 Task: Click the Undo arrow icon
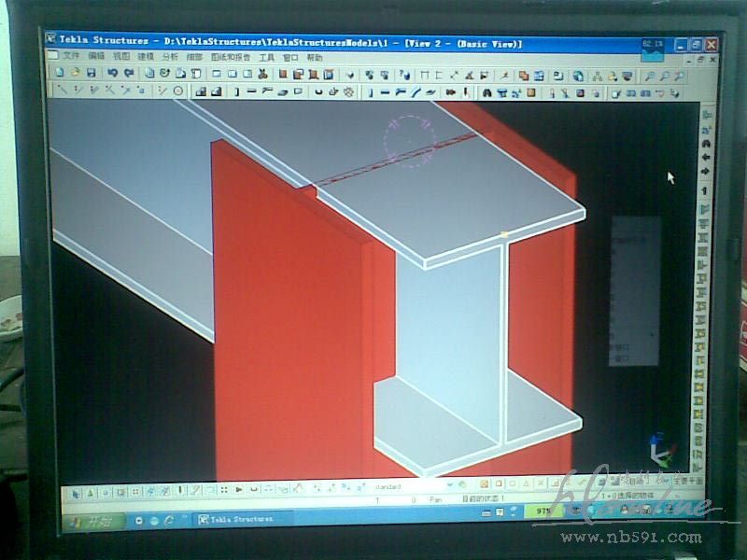(x=112, y=73)
